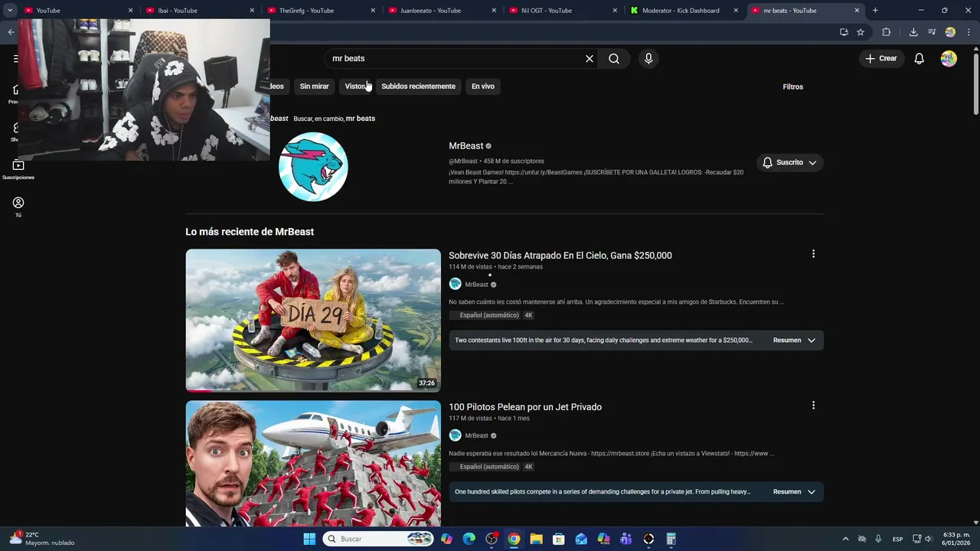Select the Vistos filter chip

pos(355,86)
